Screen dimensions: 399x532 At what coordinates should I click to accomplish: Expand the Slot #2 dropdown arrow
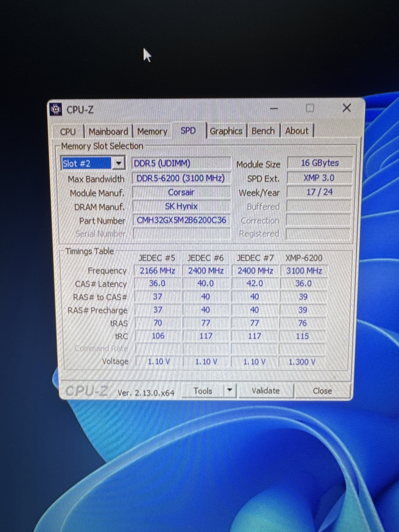[x=118, y=163]
